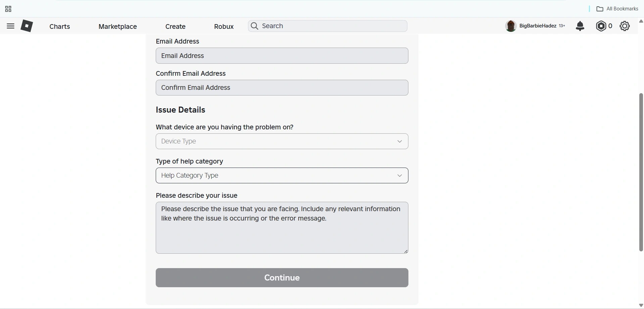Open the All Bookmarks folder
Image resolution: width=644 pixels, height=309 pixels.
(x=617, y=9)
